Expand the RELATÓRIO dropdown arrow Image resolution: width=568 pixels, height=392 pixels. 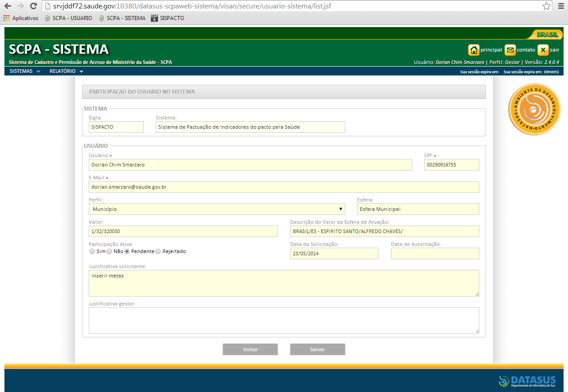(81, 71)
